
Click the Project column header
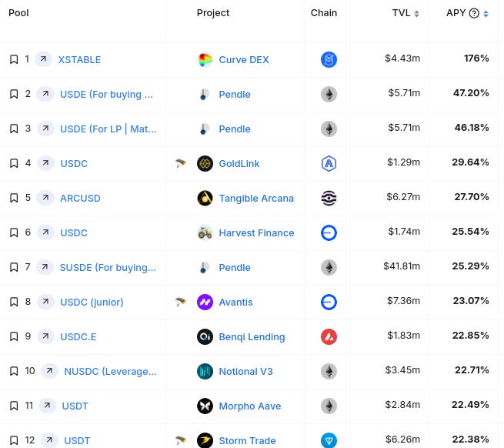pos(213,13)
